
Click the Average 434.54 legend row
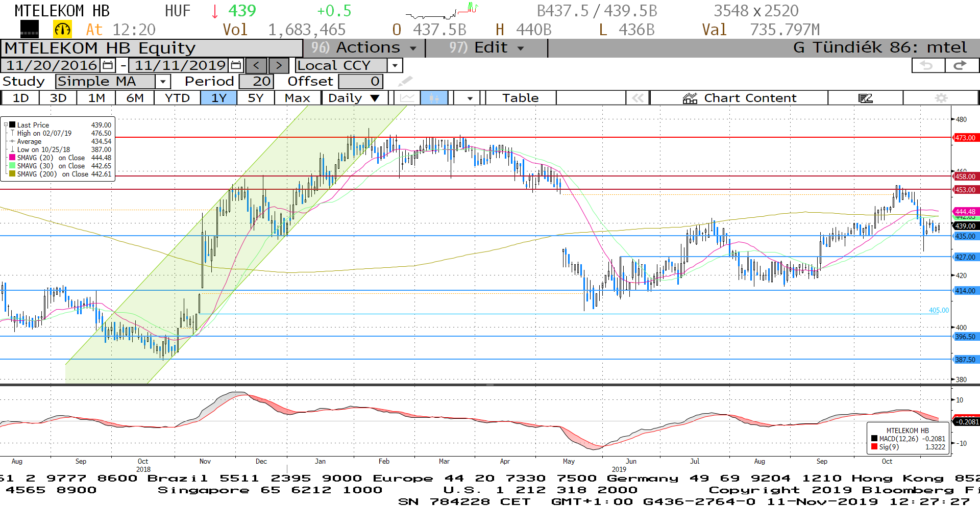61,141
